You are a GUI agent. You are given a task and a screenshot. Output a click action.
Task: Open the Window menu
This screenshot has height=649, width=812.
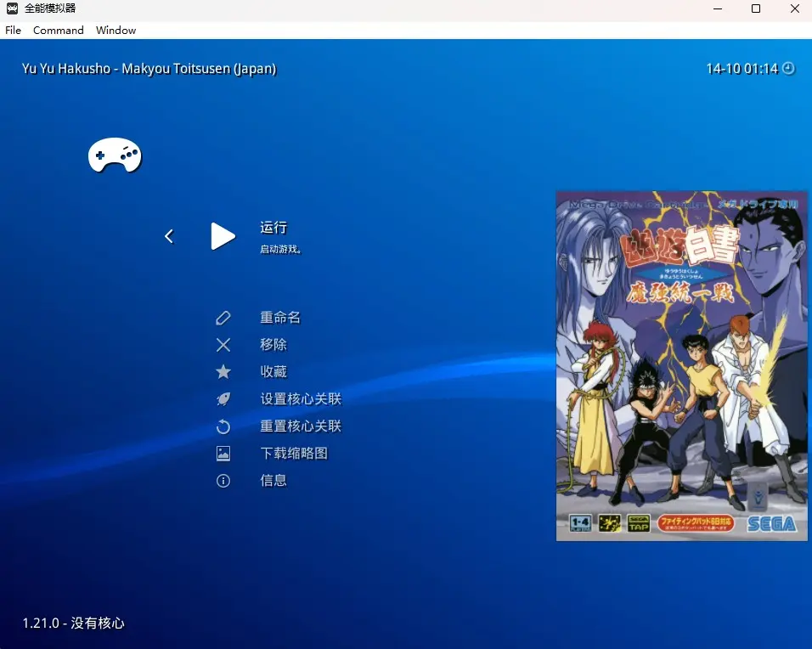116,30
